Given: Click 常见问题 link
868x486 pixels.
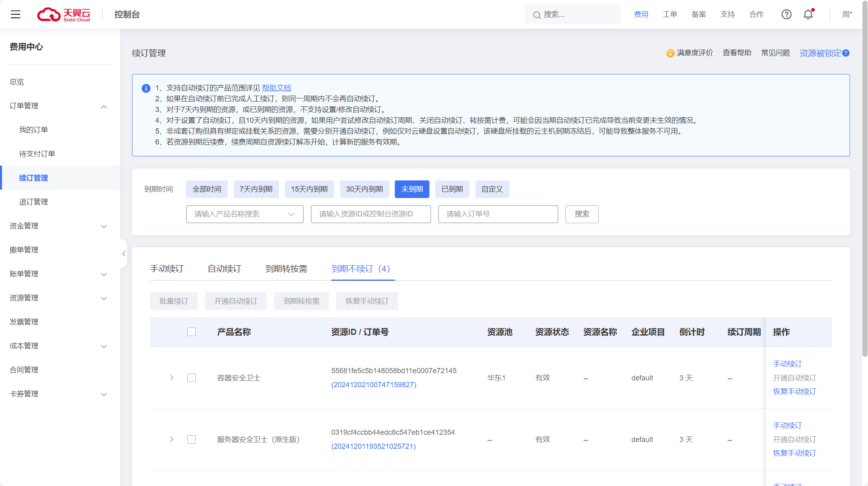Looking at the screenshot, I should [x=775, y=53].
